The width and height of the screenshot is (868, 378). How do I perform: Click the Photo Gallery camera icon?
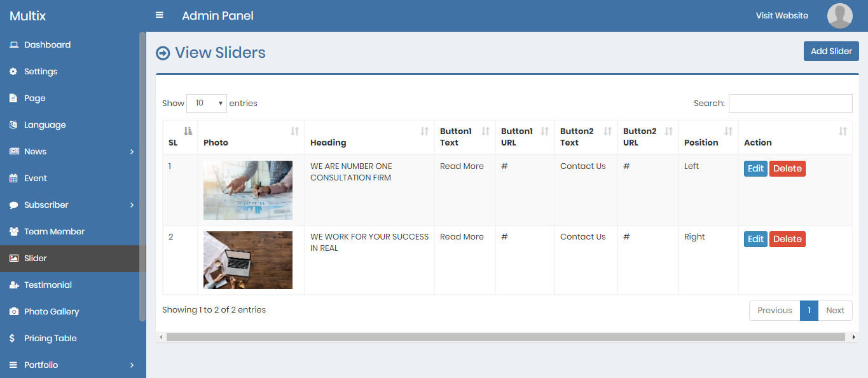point(13,312)
